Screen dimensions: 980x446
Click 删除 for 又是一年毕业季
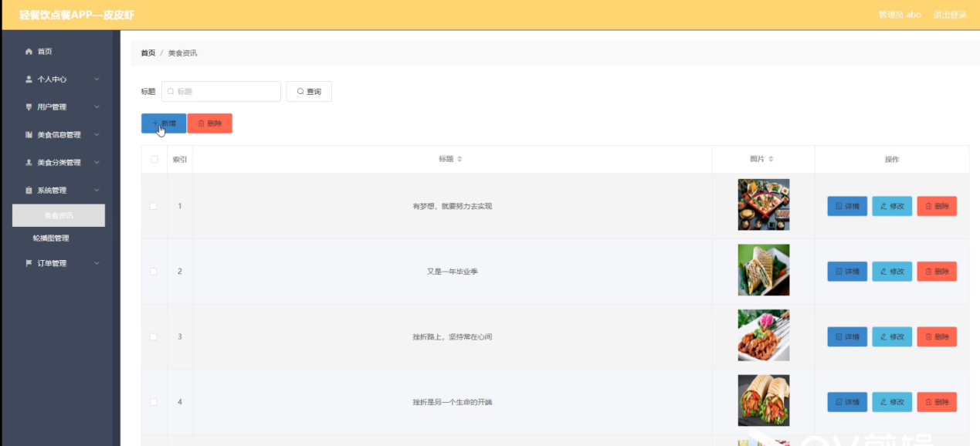[x=937, y=272]
